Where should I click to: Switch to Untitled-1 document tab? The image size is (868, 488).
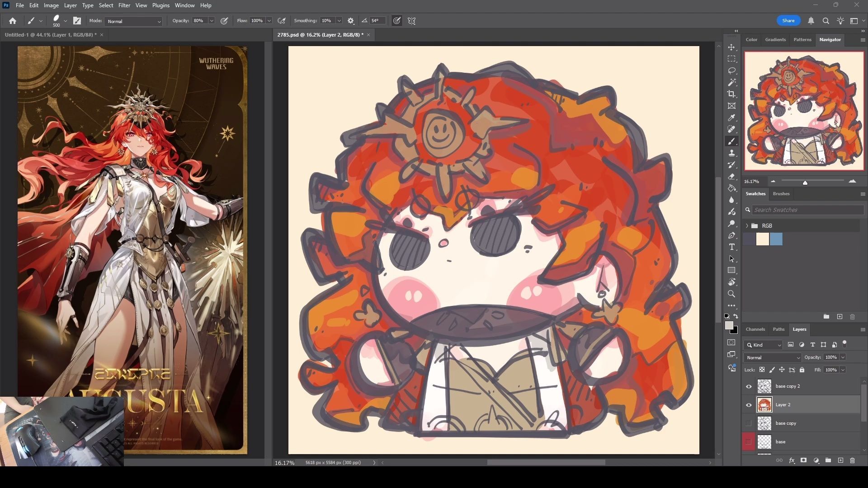point(51,35)
